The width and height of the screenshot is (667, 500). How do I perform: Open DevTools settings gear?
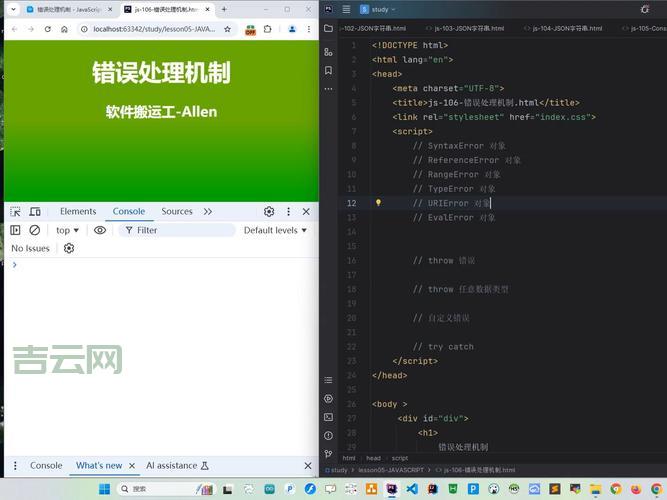(x=269, y=211)
